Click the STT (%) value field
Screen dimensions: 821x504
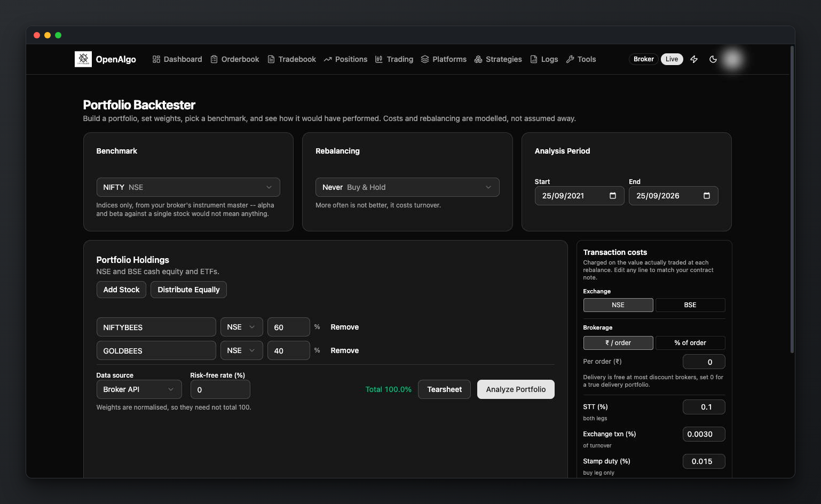(x=704, y=407)
